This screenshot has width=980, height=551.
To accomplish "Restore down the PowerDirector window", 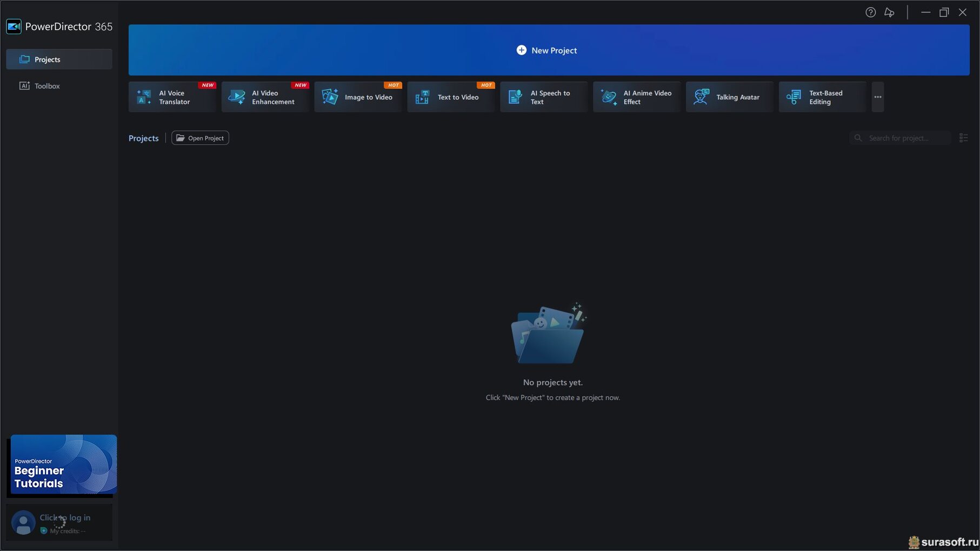I will coord(944,12).
